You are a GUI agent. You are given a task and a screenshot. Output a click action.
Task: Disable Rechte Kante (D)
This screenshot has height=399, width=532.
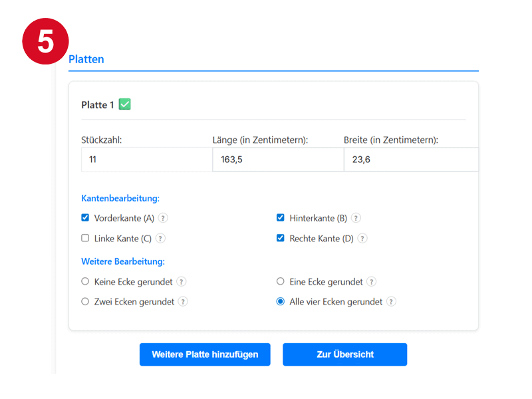tap(281, 237)
